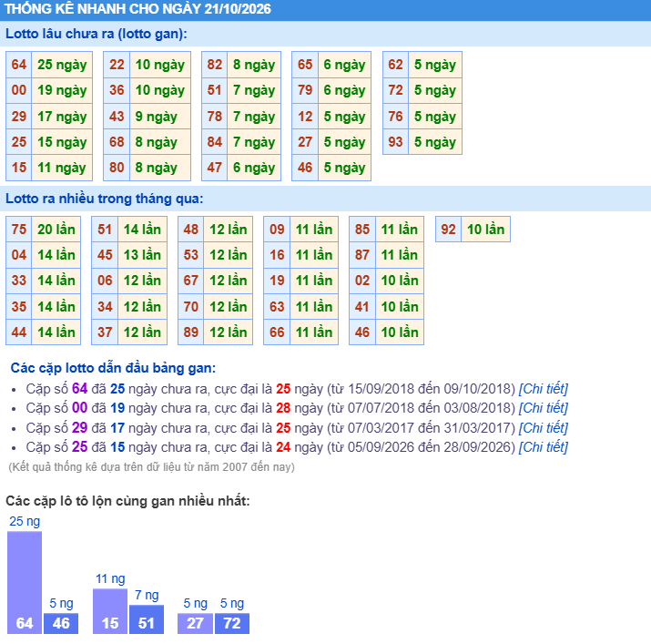
Task: Click number 47 with 6 ngày
Action: point(215,168)
